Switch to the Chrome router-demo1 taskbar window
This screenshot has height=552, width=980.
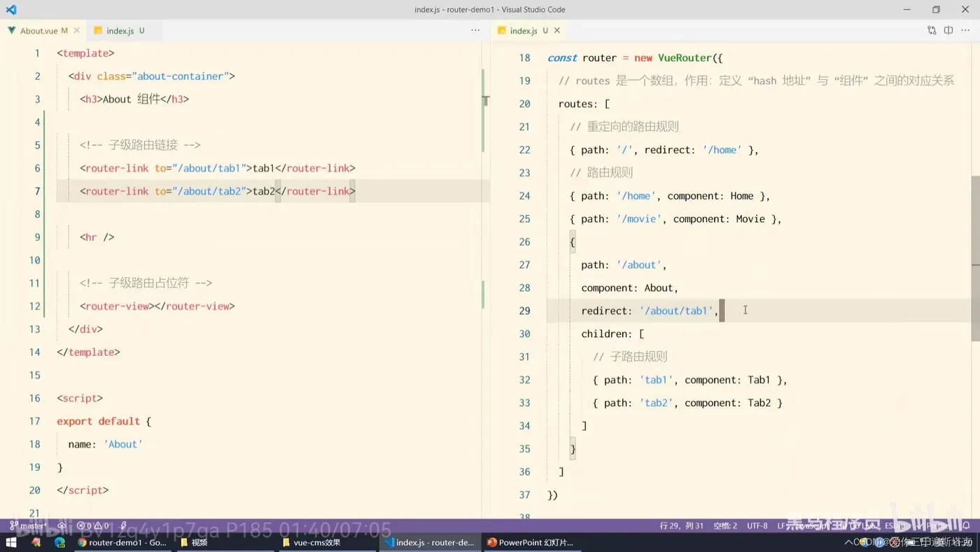coord(122,542)
